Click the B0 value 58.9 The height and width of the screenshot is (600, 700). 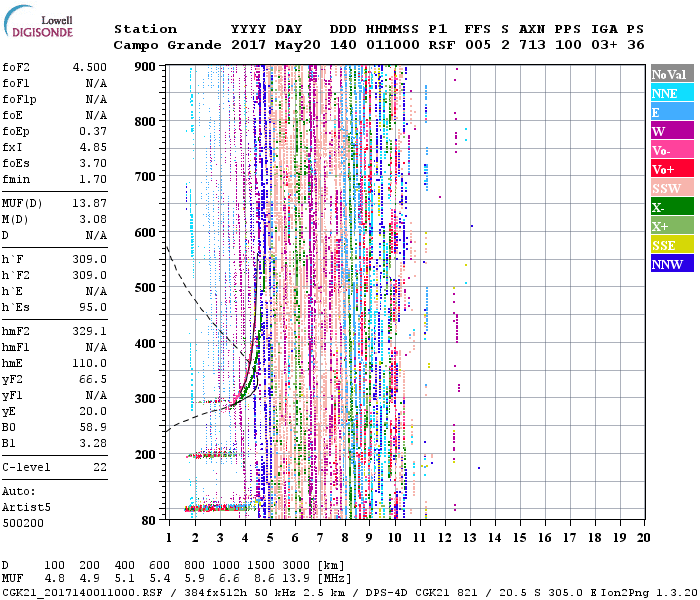[x=93, y=428]
